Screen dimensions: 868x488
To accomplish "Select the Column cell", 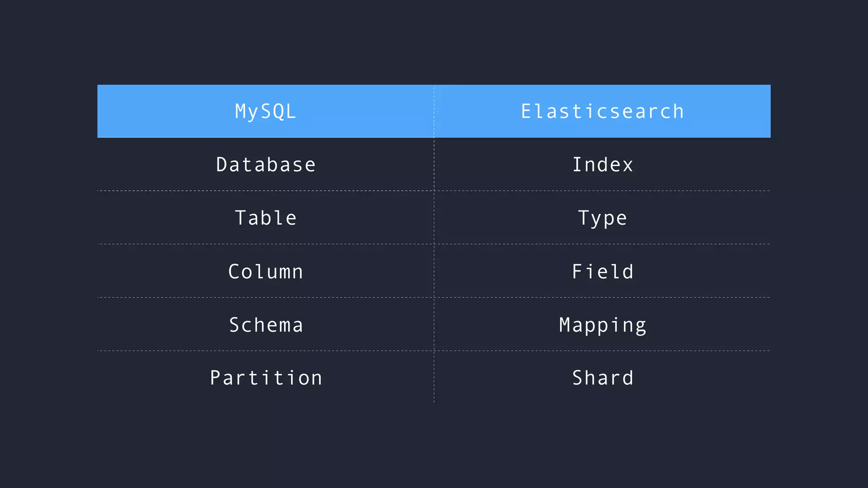I will click(x=266, y=271).
